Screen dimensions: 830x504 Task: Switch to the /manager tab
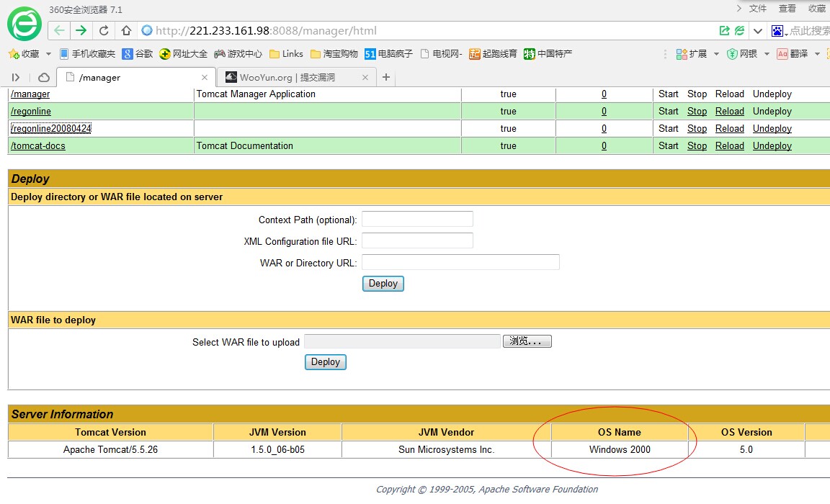click(x=136, y=78)
